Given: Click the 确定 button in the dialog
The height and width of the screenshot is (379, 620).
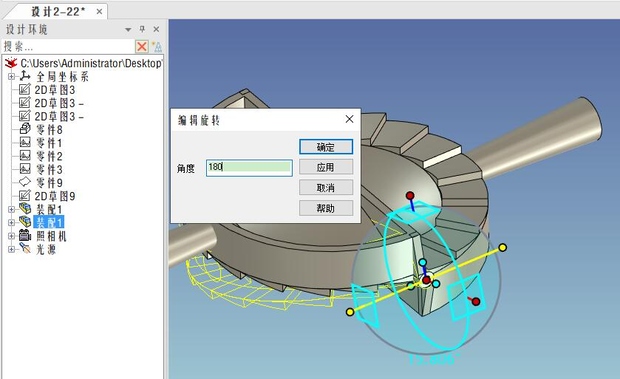Looking at the screenshot, I should (326, 147).
